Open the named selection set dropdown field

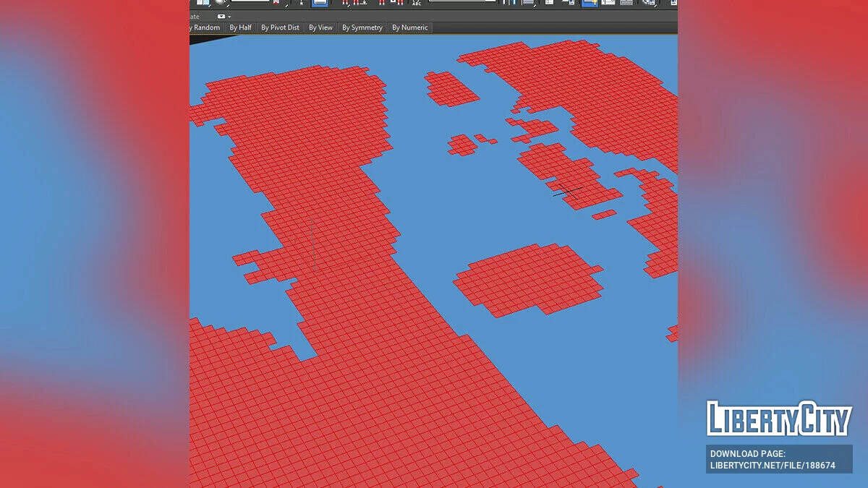coord(463,3)
